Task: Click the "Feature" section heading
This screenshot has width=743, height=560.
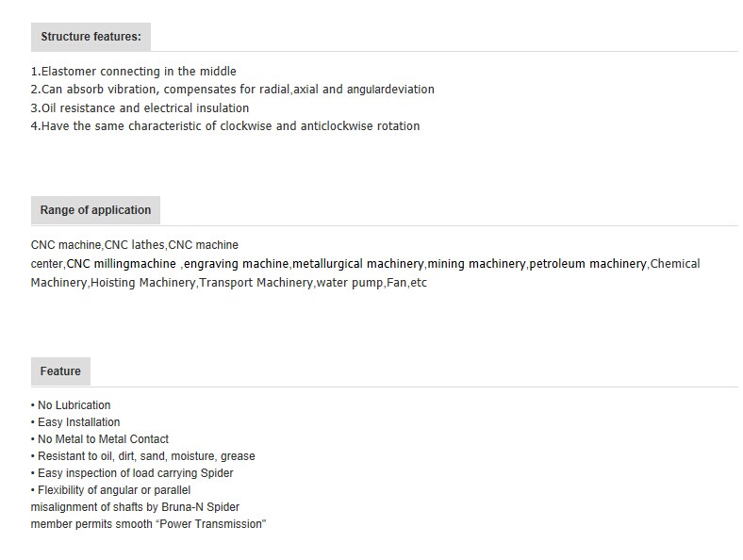Action: 60,371
